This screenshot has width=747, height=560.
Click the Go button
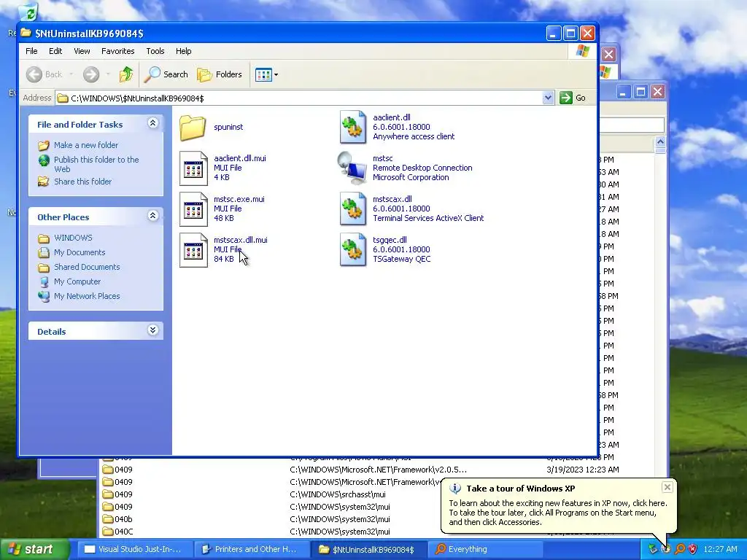[573, 98]
